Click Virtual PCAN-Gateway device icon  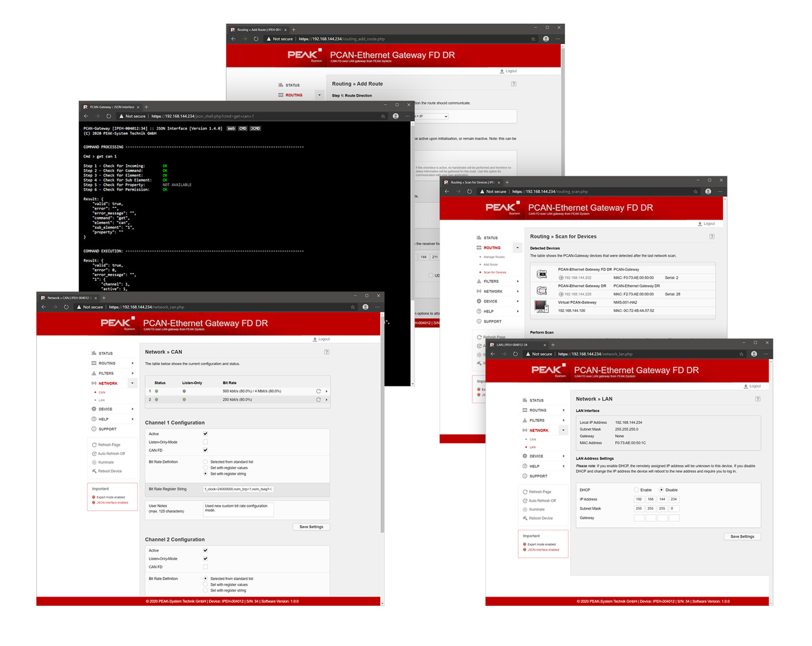[541, 306]
